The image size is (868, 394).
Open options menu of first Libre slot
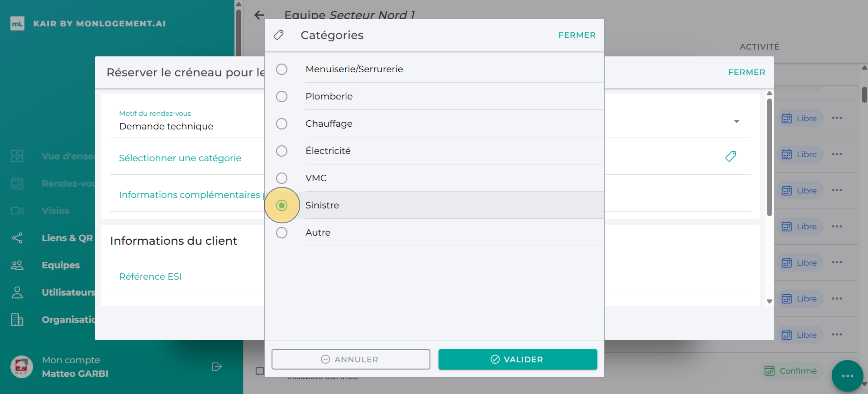click(836, 118)
